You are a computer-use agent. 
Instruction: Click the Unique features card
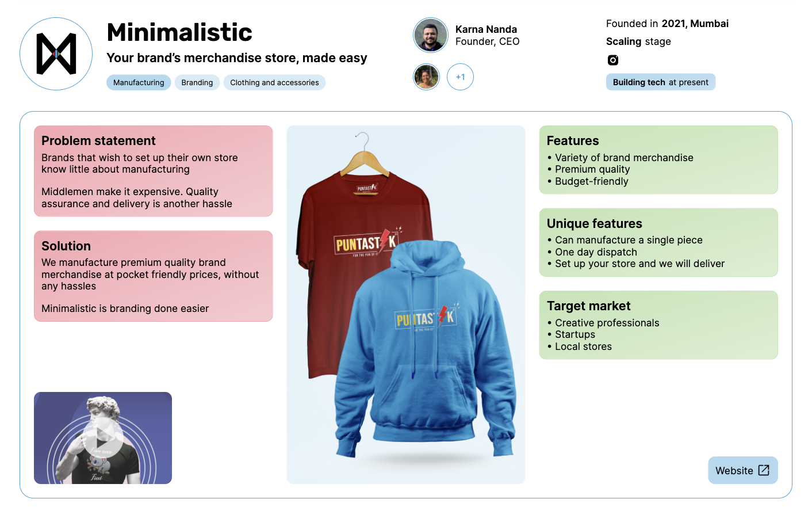[x=658, y=242]
